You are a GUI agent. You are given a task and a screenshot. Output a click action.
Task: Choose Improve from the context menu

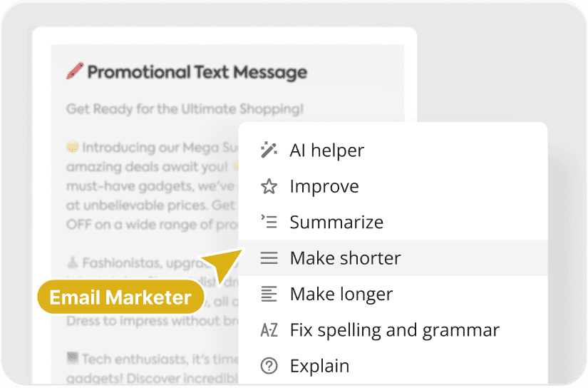[x=324, y=187]
